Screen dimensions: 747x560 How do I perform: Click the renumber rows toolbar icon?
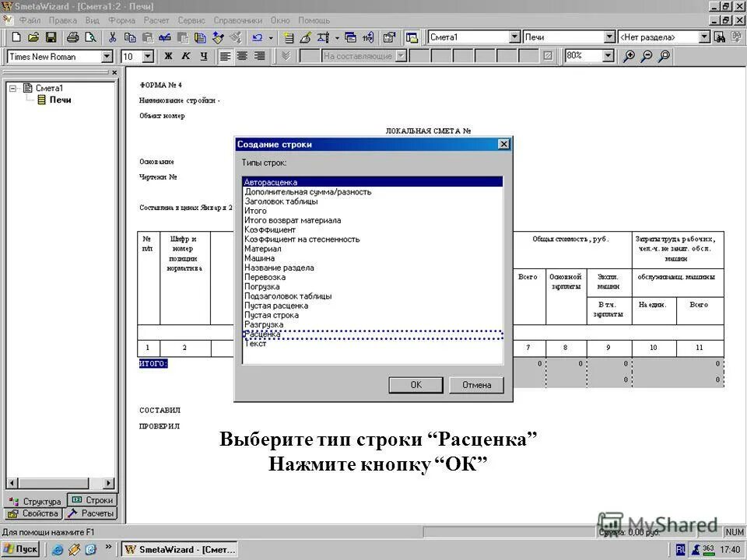pos(368,37)
